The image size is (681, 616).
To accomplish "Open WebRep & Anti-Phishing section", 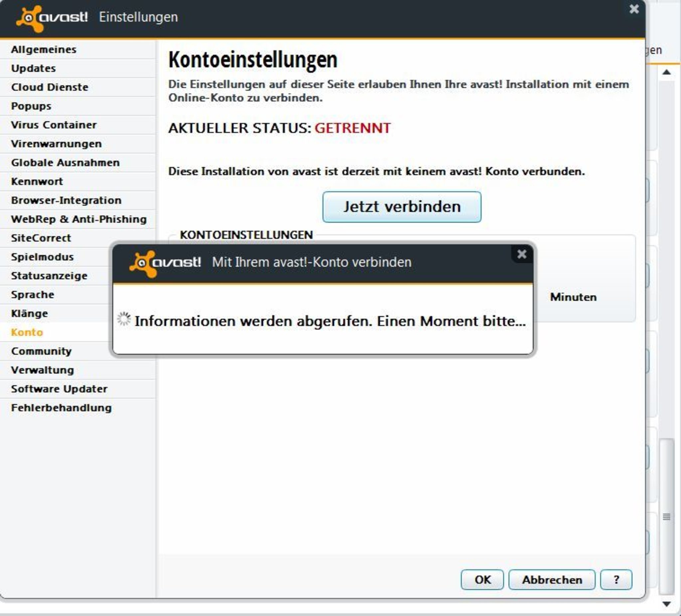I will [79, 219].
